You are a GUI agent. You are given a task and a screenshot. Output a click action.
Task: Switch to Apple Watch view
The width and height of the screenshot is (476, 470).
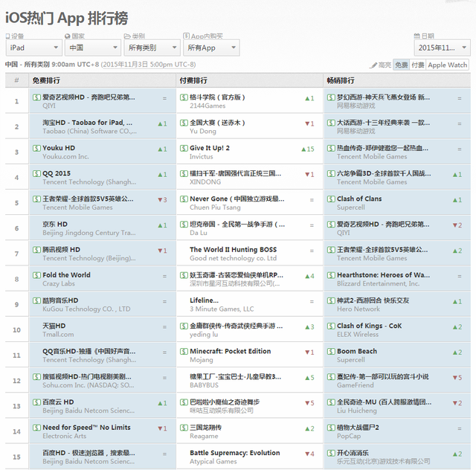point(447,65)
